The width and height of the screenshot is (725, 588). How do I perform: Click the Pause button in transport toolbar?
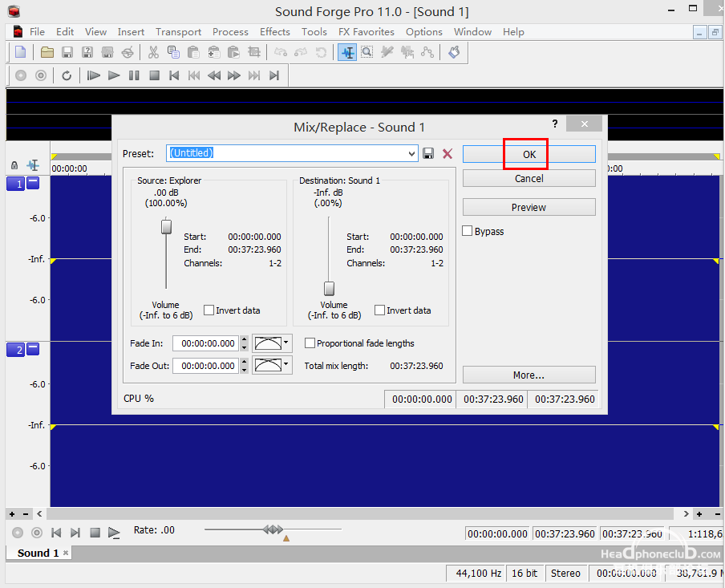tap(134, 75)
